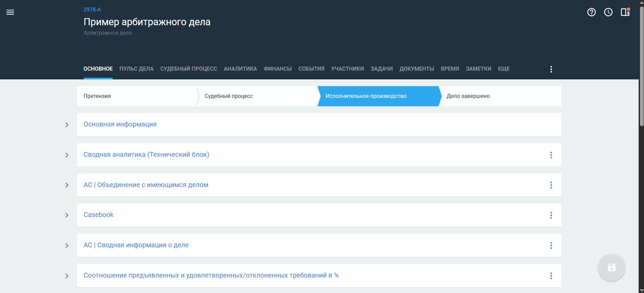Screen dimensions: 644x293
Task: Open case number link 2978-A
Action: click(92, 10)
